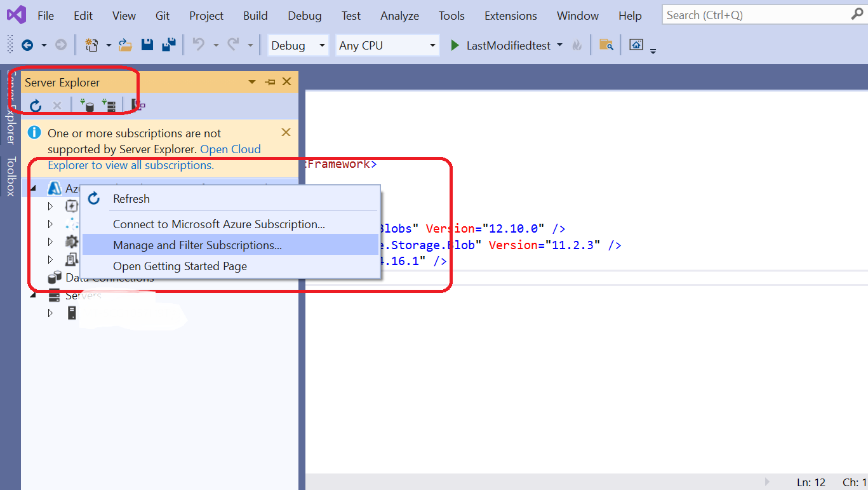
Task: Choose Open Getting Started Page
Action: (231, 266)
